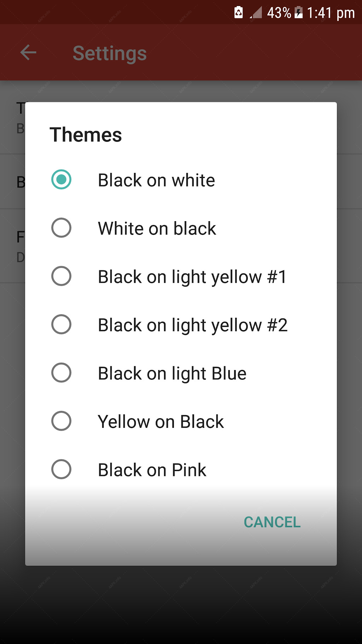This screenshot has height=644, width=362.
Task: Tap the Black on white theme label
Action: [156, 180]
